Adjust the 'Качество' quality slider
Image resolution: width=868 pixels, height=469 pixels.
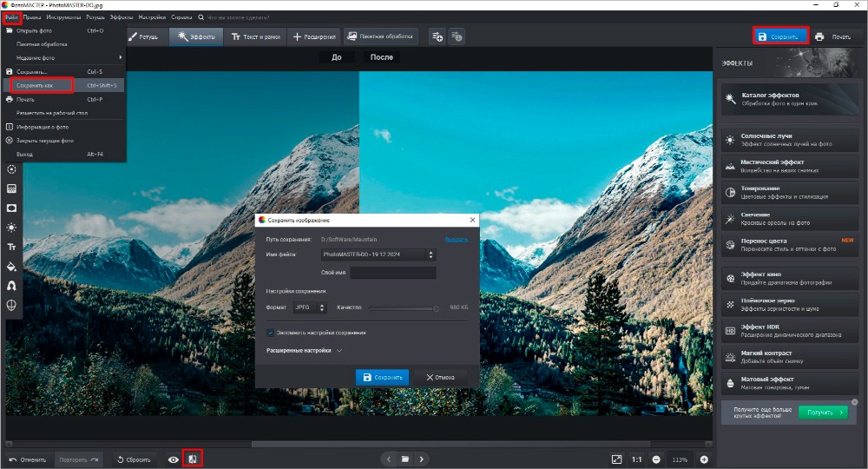(404, 307)
